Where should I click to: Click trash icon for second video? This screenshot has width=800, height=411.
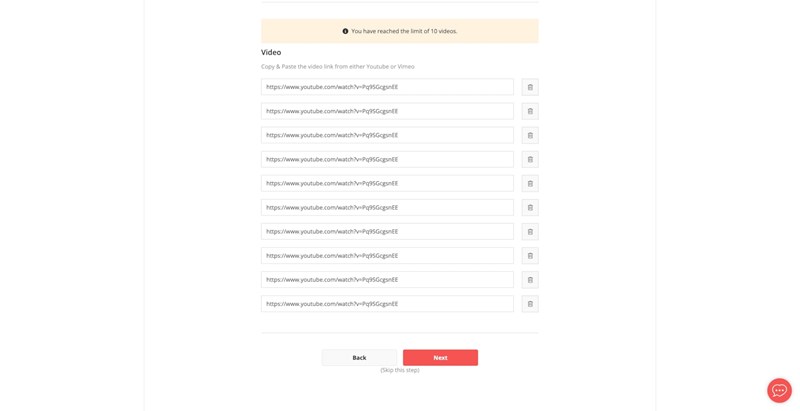pyautogui.click(x=530, y=111)
